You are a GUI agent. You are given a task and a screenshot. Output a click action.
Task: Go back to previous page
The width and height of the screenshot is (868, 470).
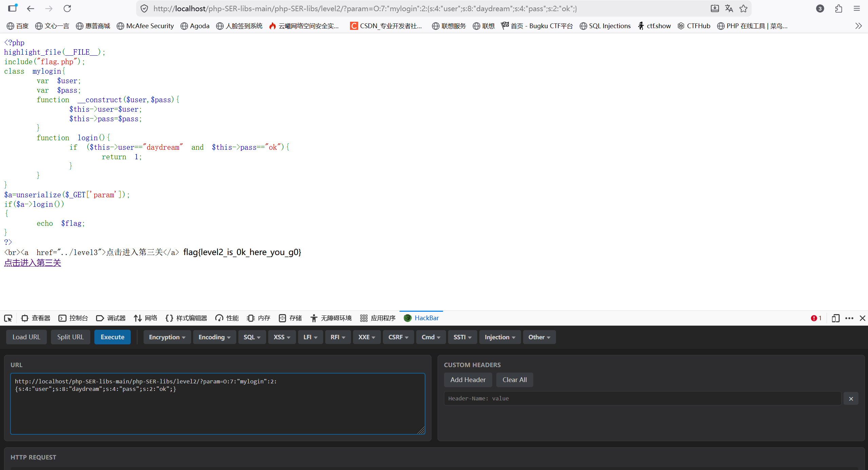pyautogui.click(x=31, y=8)
